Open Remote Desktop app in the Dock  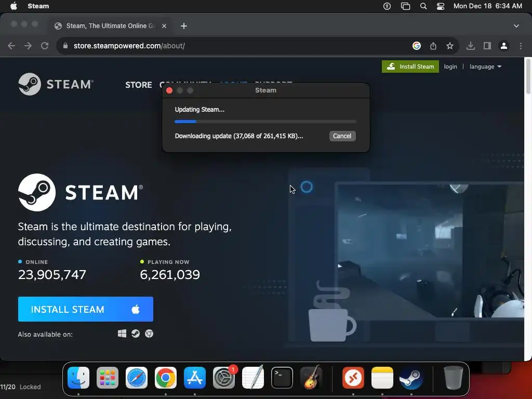click(x=353, y=378)
